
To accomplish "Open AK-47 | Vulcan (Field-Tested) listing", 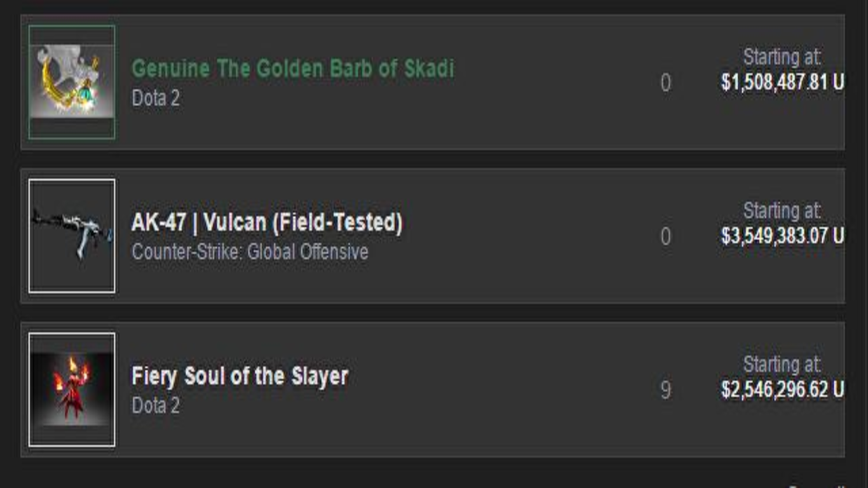I will coord(267,223).
